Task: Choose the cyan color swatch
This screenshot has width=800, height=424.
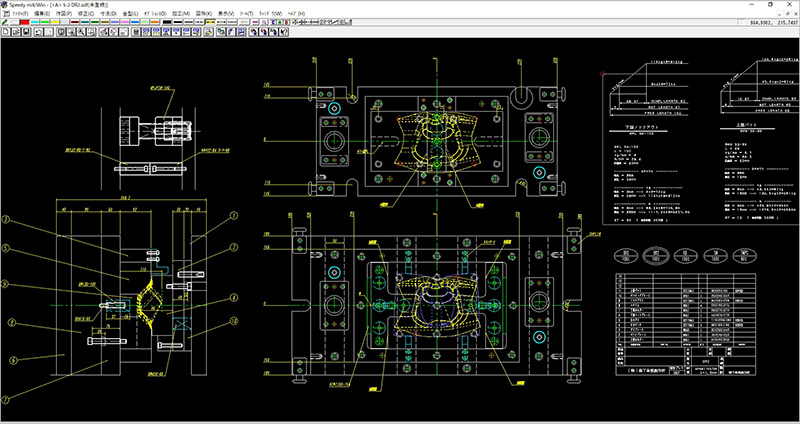Action: (35, 22)
